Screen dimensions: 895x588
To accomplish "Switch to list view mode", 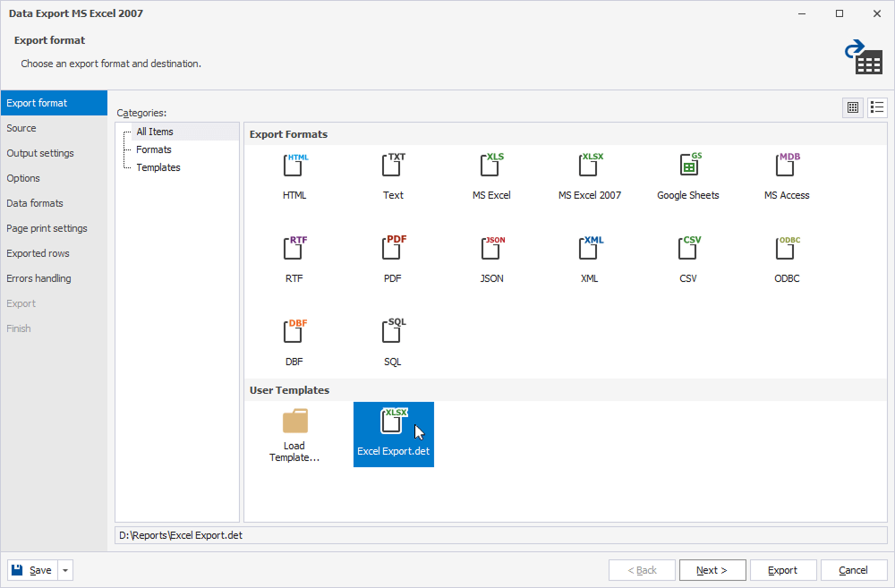I will point(877,107).
